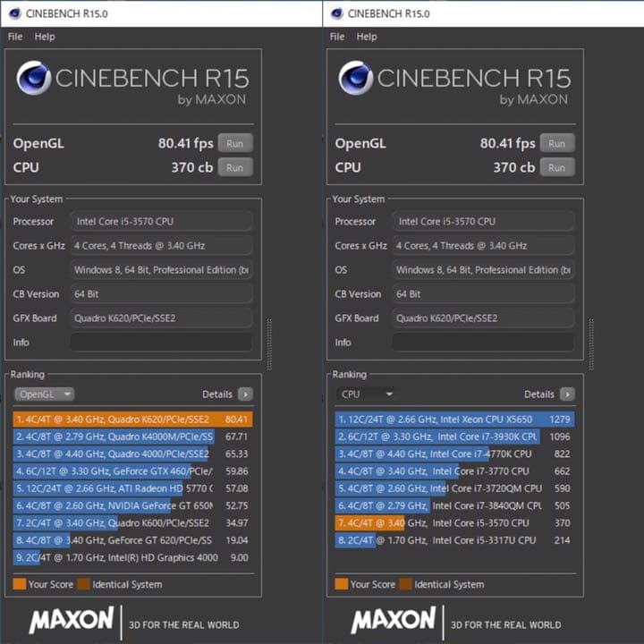Image resolution: width=644 pixels, height=644 pixels.
Task: Select the Core i5-3570 ranking row scoring 370
Action: [454, 523]
